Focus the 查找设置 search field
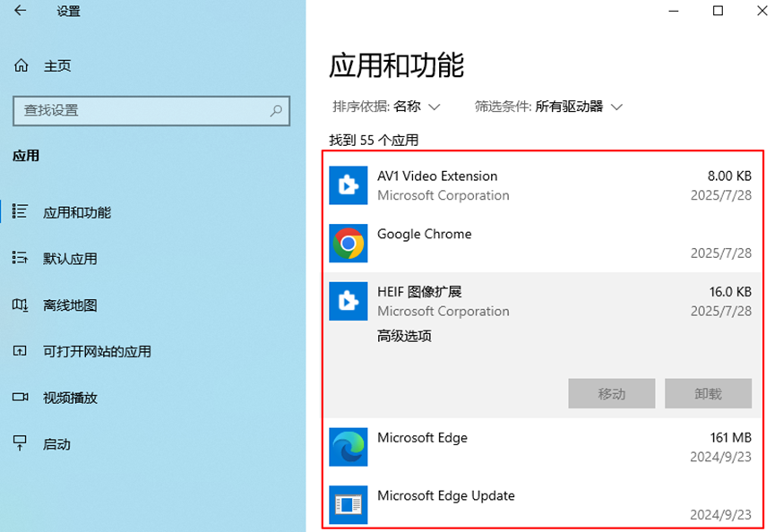This screenshot has height=532, width=775. [x=151, y=111]
